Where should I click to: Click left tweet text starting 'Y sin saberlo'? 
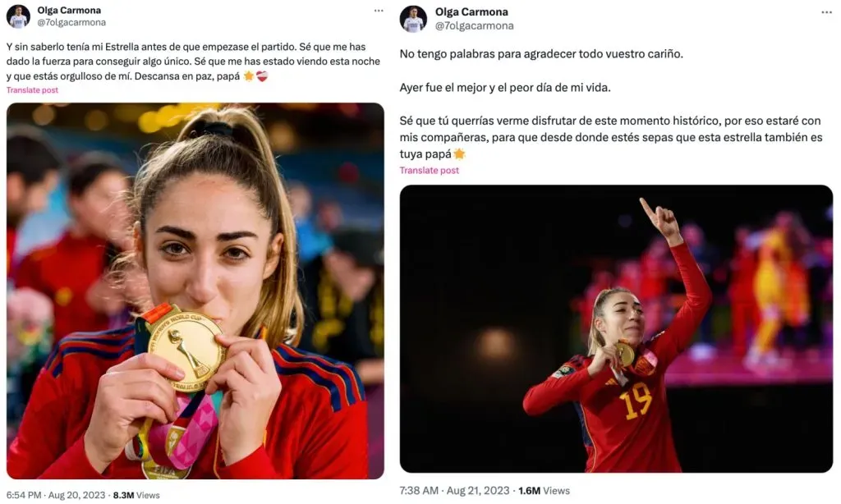click(x=193, y=62)
